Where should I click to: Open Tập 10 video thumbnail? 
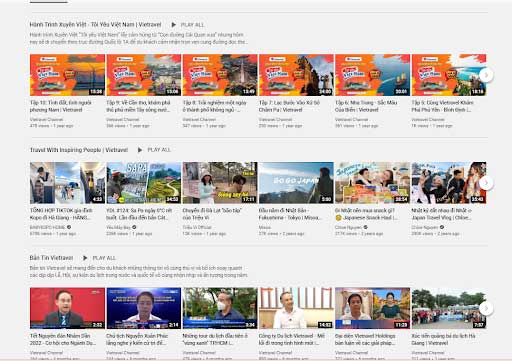(x=67, y=75)
